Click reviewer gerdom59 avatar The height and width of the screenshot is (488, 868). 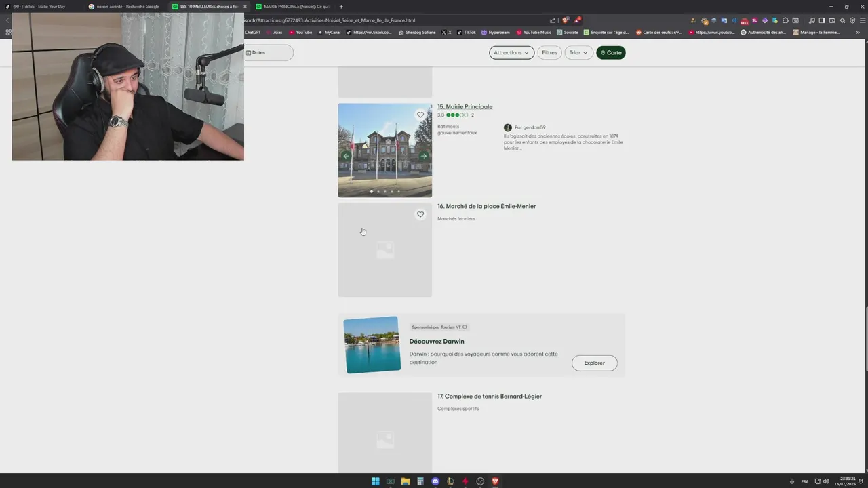(x=507, y=127)
